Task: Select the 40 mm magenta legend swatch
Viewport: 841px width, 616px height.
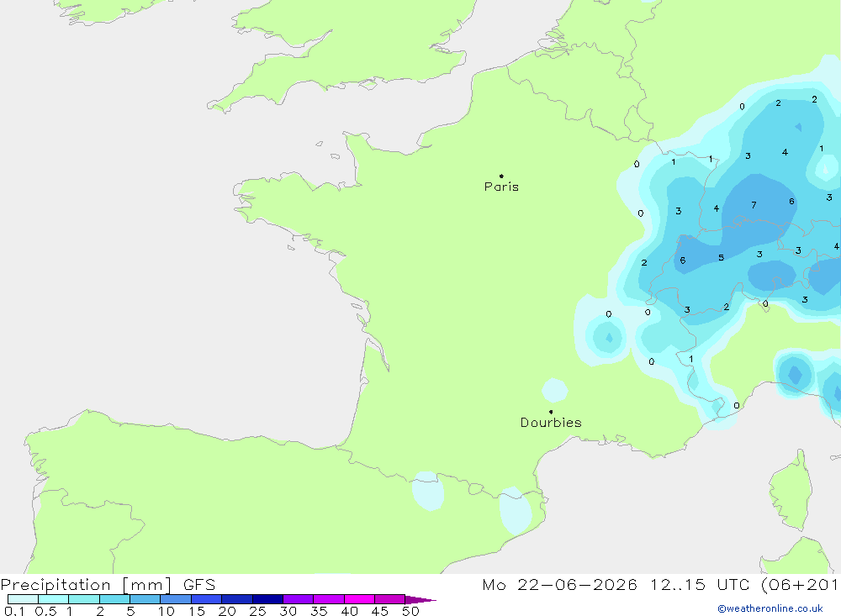Action: coord(359,599)
